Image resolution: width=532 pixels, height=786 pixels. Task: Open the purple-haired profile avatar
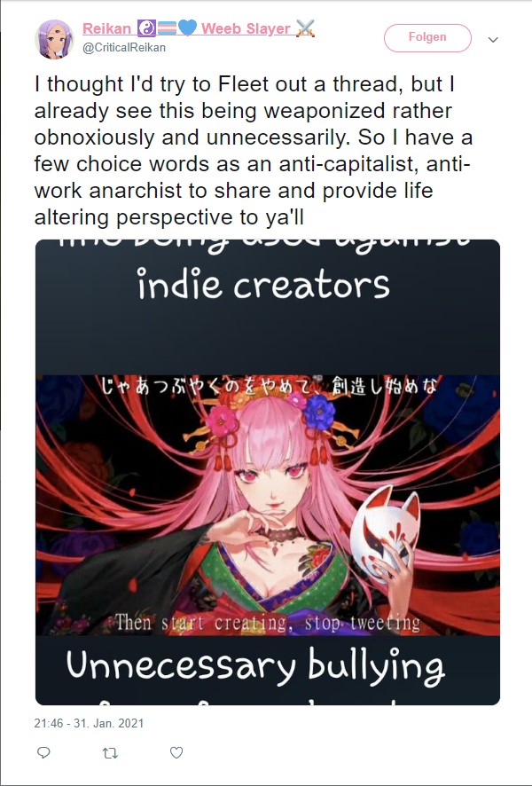(x=54, y=40)
